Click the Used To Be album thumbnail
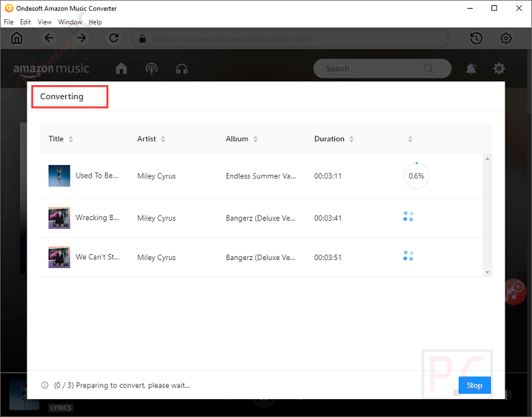532x417 pixels. (59, 176)
